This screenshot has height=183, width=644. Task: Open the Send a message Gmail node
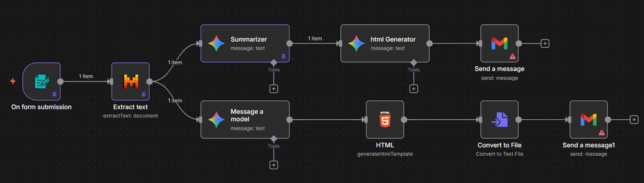(x=499, y=43)
